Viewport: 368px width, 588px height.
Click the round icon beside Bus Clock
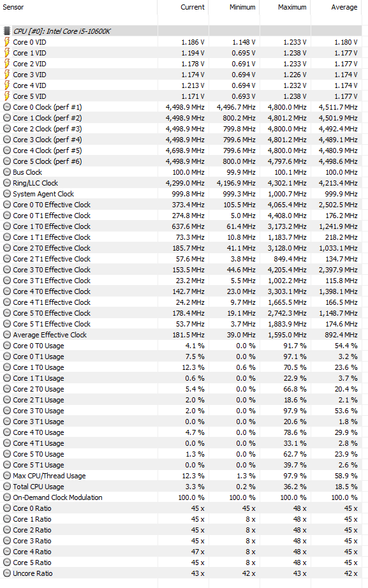point(7,172)
